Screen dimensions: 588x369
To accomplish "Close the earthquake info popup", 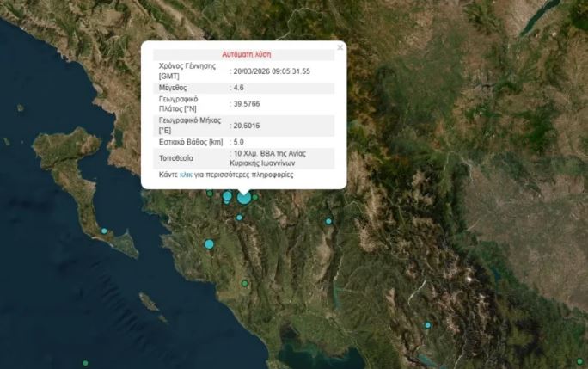I will coord(340,48).
